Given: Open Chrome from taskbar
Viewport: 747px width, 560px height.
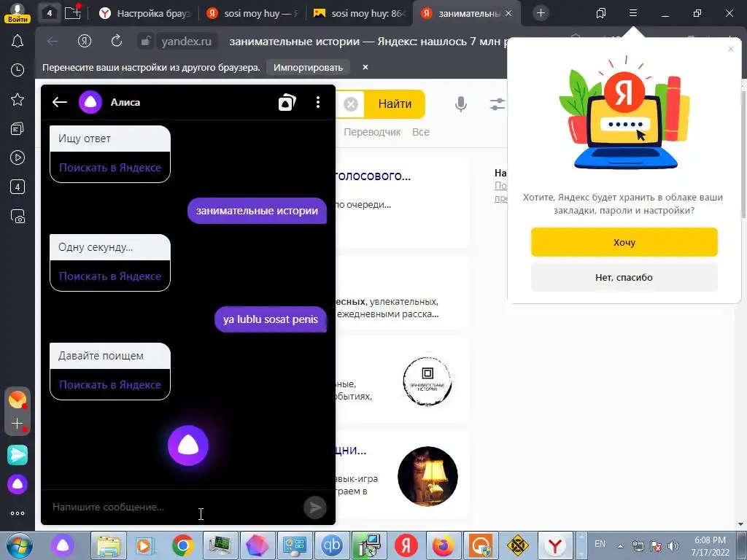Looking at the screenshot, I should click(183, 545).
